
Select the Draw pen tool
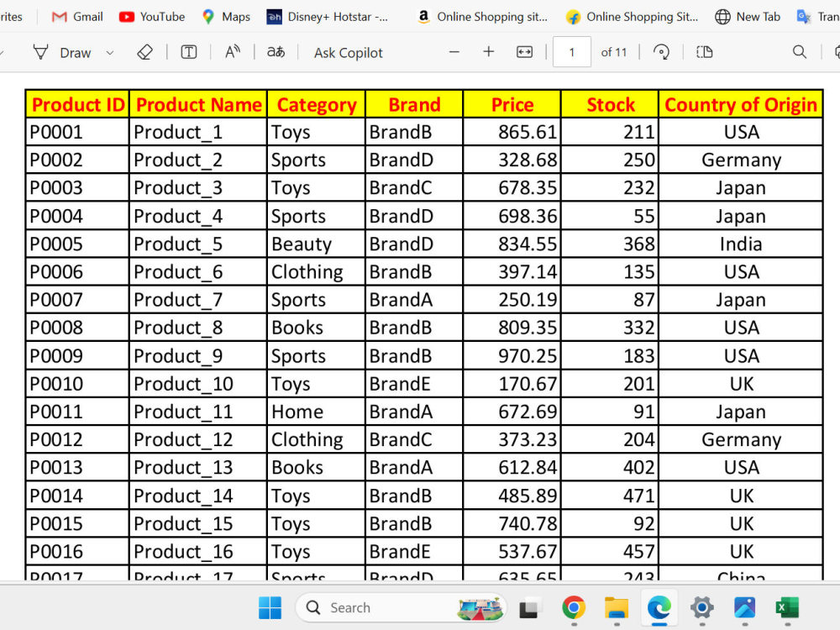[x=62, y=52]
